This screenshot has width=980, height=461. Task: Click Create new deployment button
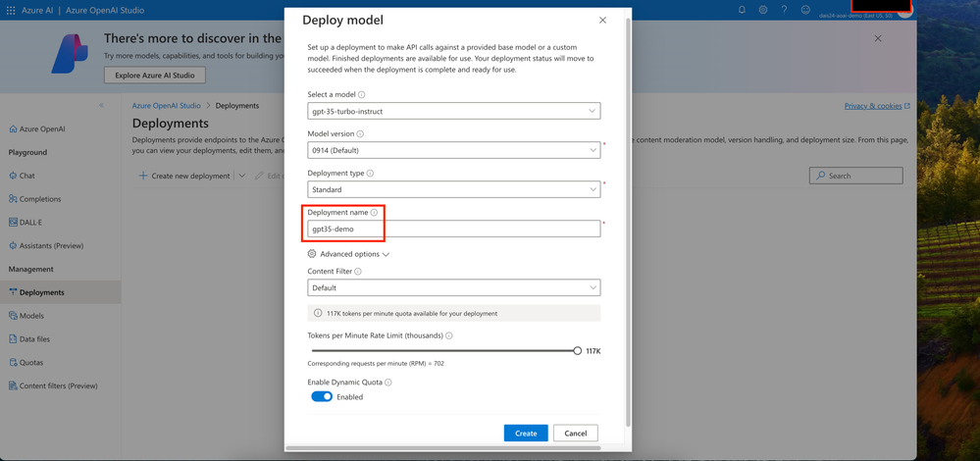(x=184, y=177)
